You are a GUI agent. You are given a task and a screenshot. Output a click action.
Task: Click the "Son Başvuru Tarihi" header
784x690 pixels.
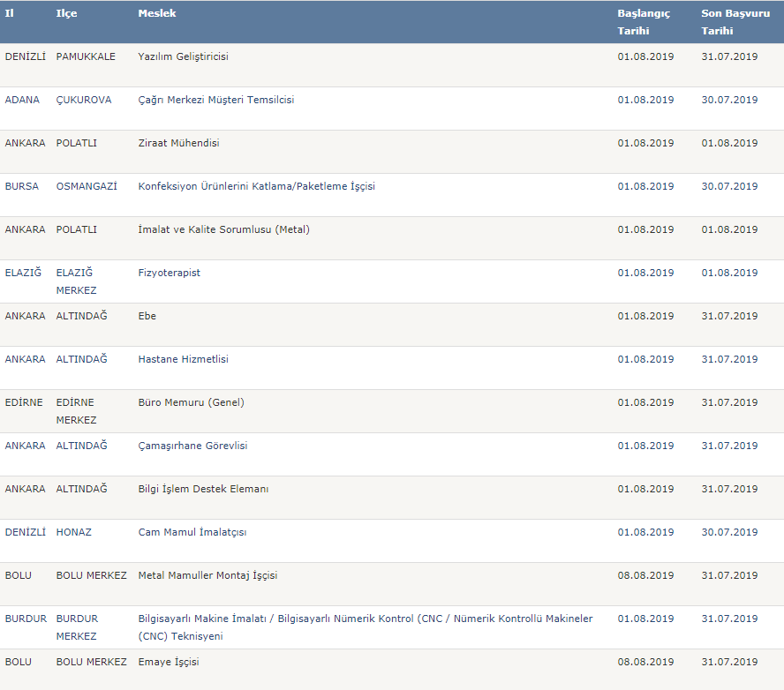pos(729,22)
